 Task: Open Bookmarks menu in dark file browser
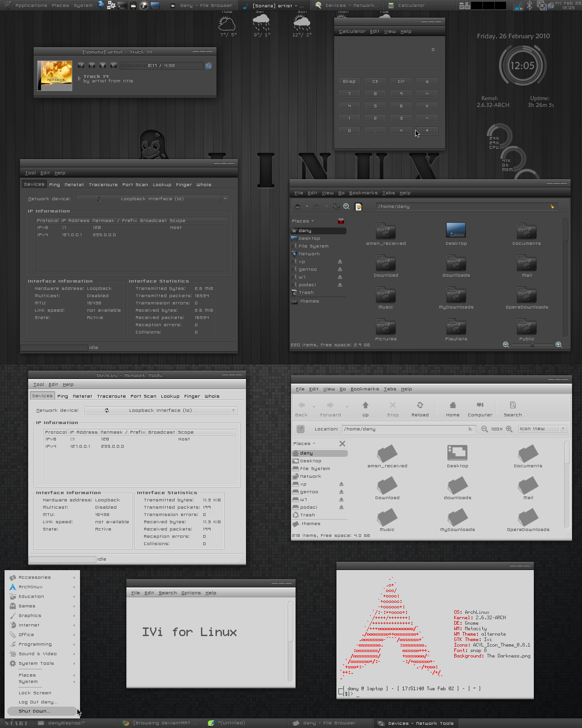(363, 193)
